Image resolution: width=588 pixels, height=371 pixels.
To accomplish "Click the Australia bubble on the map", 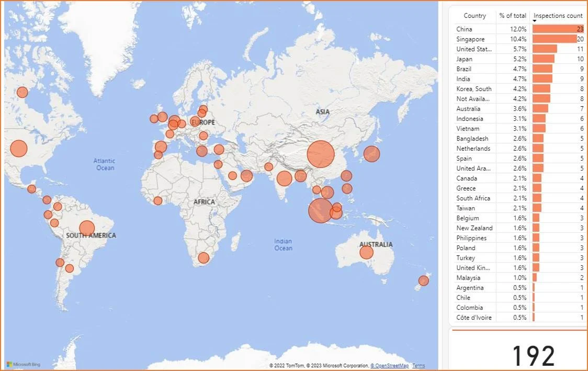I will pyautogui.click(x=366, y=253).
